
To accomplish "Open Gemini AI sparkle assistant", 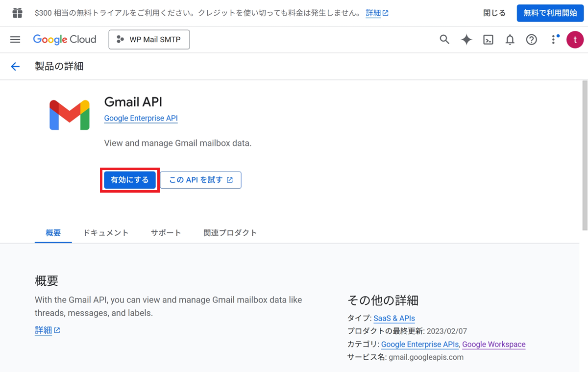I will pyautogui.click(x=466, y=40).
